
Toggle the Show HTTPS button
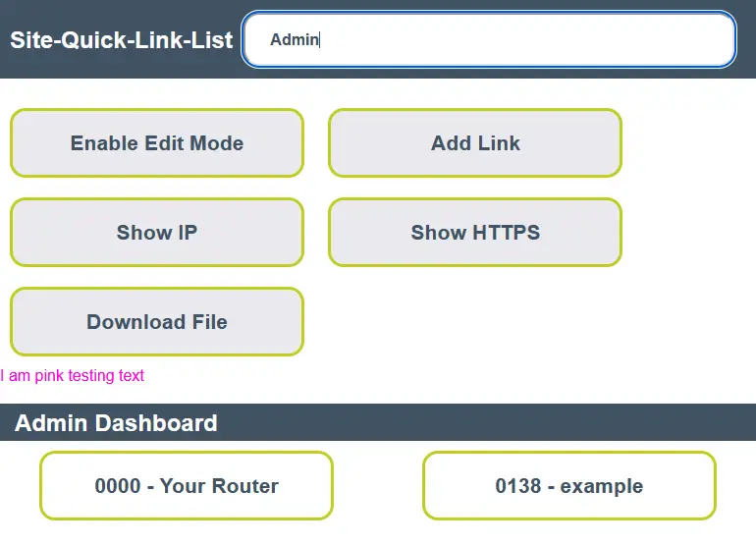pos(475,233)
